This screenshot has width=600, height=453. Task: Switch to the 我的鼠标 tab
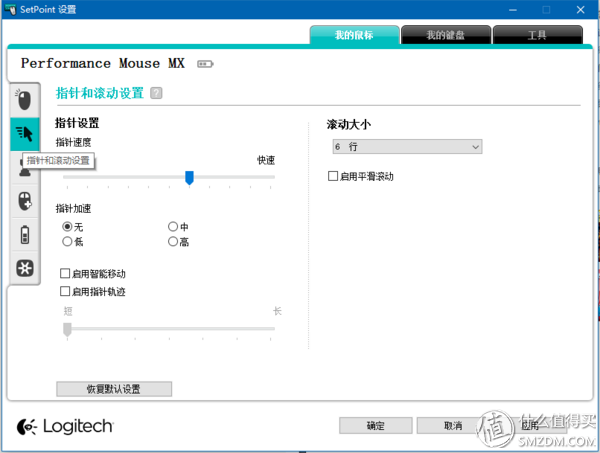[354, 35]
